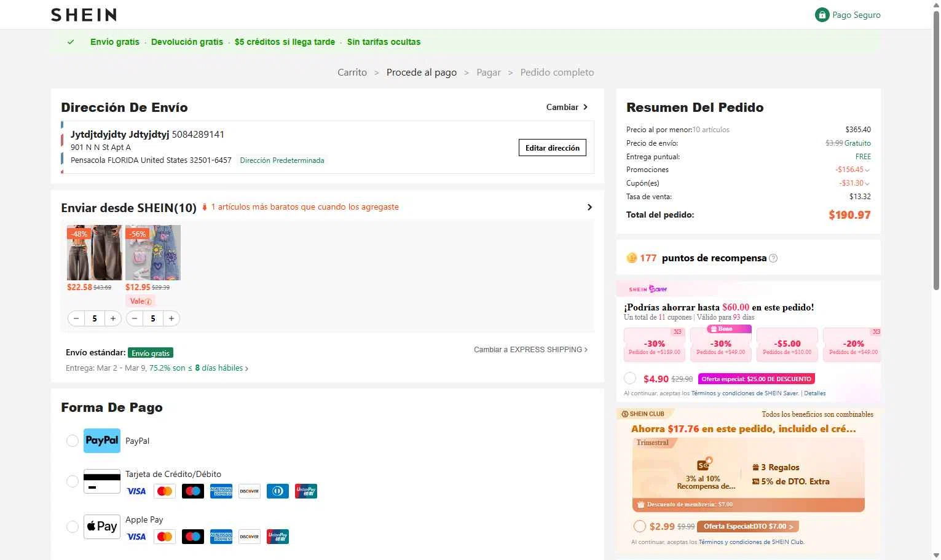Screen dimensions: 941x560
Task: Decrease quantity of the $12.95 item
Action: pyautogui.click(x=135, y=318)
